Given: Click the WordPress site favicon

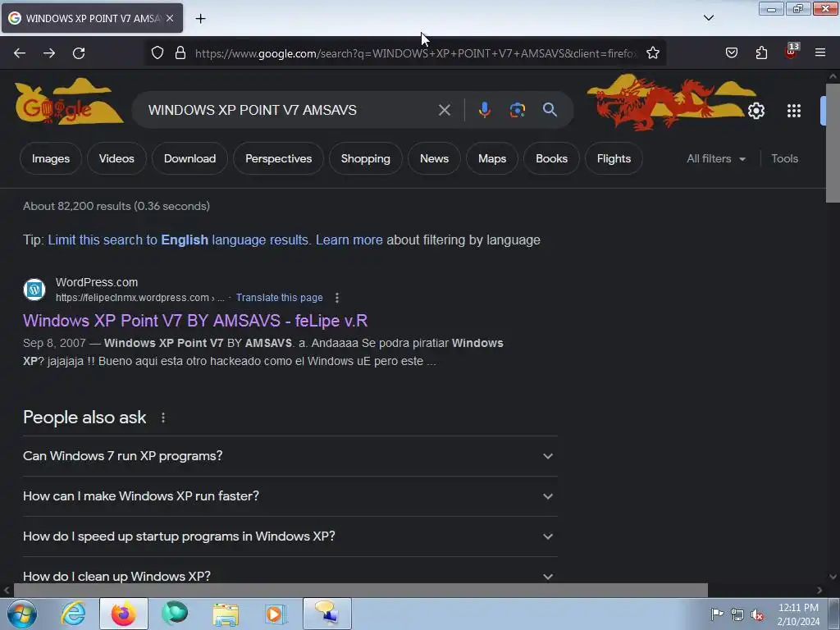Looking at the screenshot, I should pos(34,290).
